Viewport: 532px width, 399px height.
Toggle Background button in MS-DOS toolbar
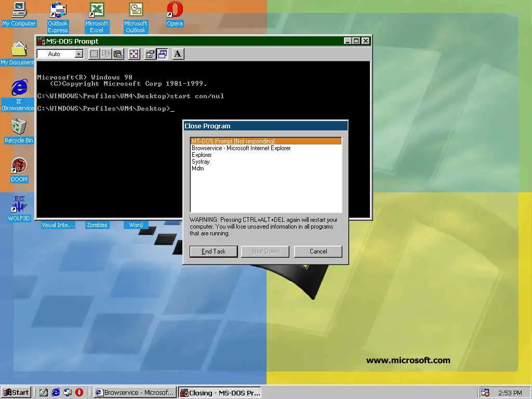[x=162, y=54]
